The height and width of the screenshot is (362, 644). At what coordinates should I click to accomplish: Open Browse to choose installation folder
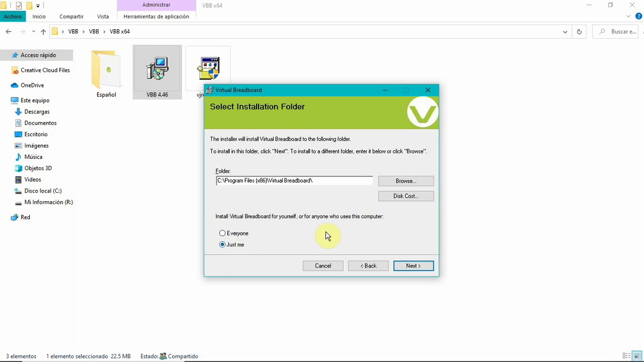406,181
